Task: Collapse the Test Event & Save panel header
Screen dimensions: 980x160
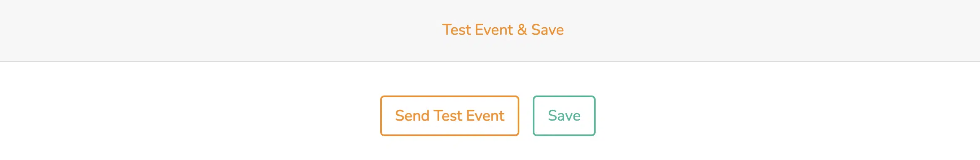Action: [490, 31]
